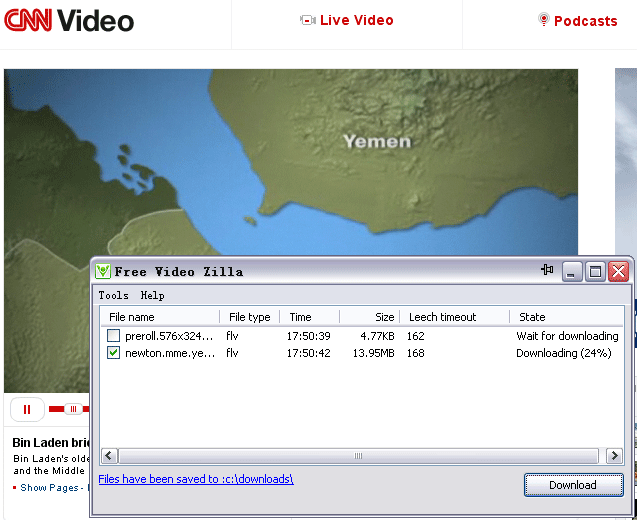This screenshot has width=637, height=520.
Task: Click the file list's left scroll arrow
Action: coord(109,455)
